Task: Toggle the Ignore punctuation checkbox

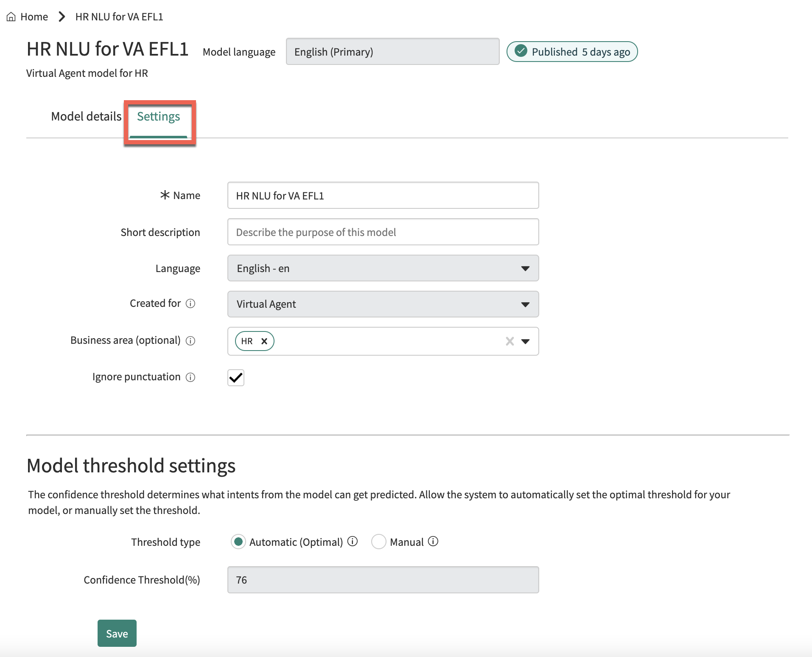Action: [236, 377]
